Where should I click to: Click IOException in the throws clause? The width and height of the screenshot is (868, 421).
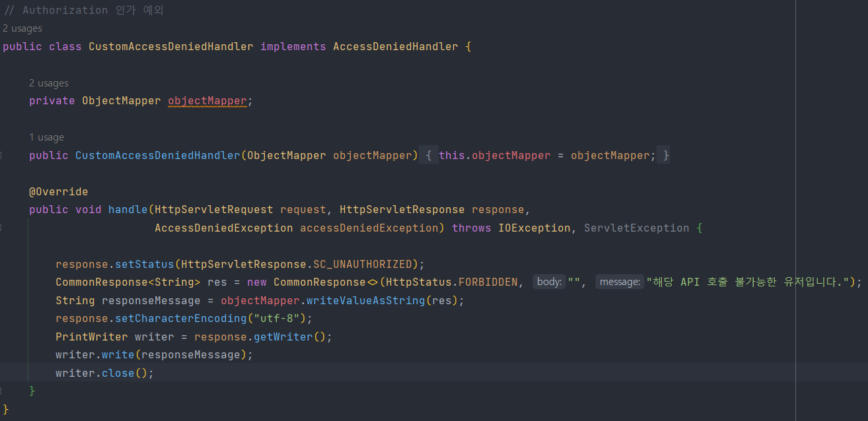coord(534,228)
